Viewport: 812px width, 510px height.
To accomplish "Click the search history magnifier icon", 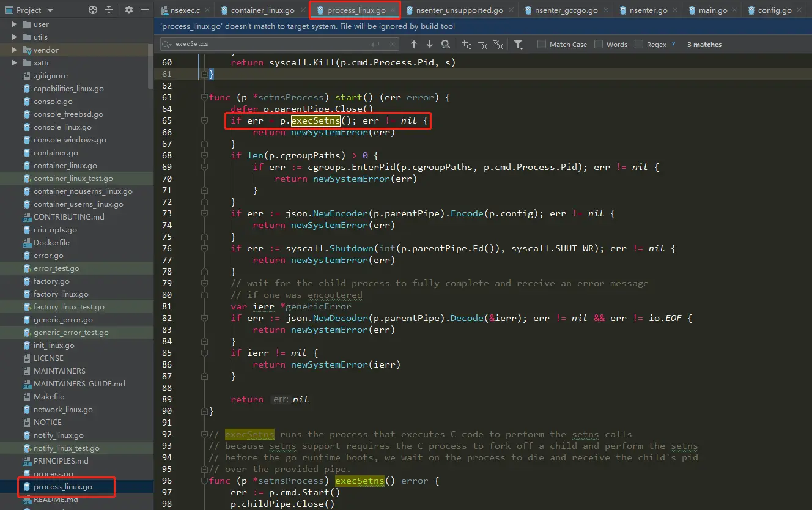I will [x=167, y=44].
